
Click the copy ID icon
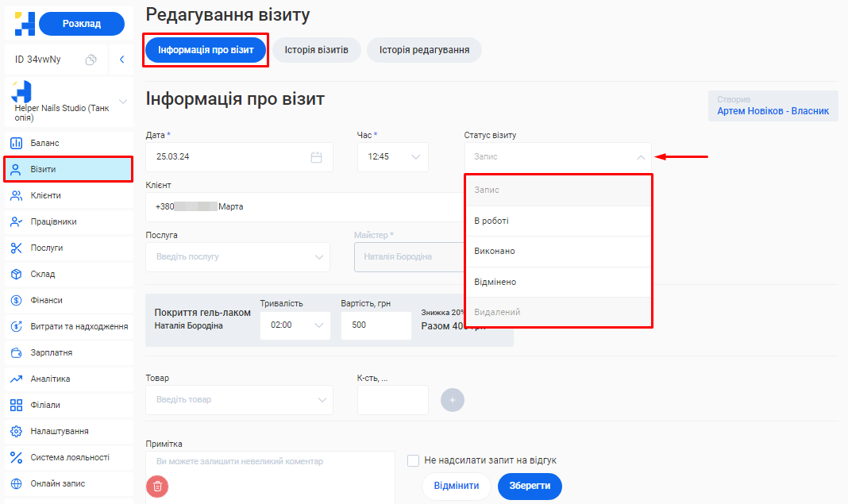[x=91, y=60]
